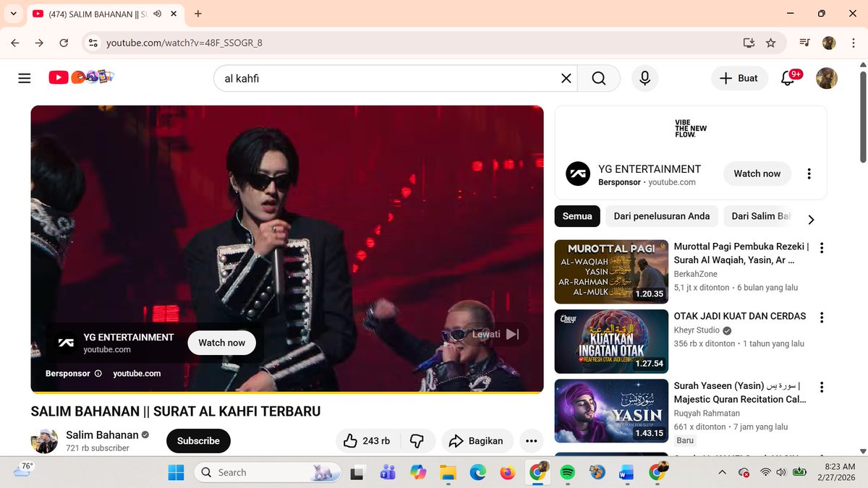Click the address bar URL
Screen dimensions: 868x488
pyautogui.click(x=184, y=43)
